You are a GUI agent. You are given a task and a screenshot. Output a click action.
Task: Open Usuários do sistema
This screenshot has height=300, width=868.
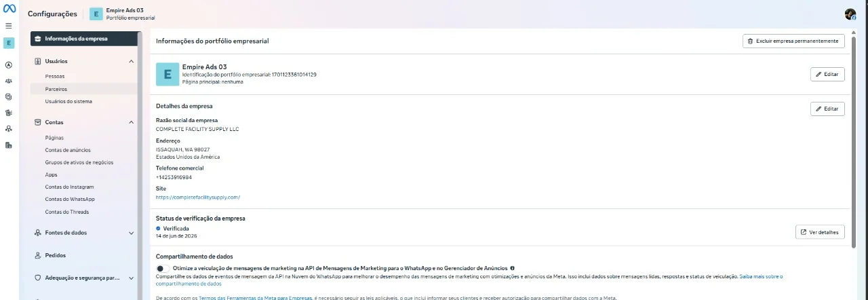pyautogui.click(x=68, y=101)
